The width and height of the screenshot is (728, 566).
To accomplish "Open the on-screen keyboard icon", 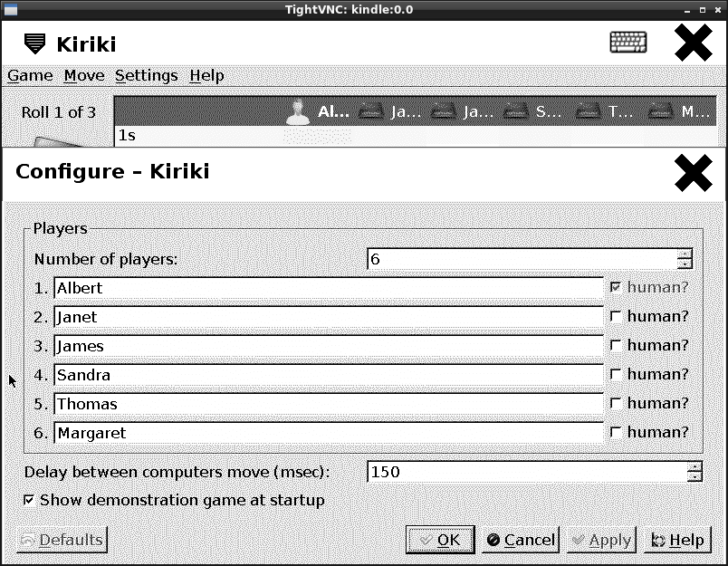I will tap(627, 43).
